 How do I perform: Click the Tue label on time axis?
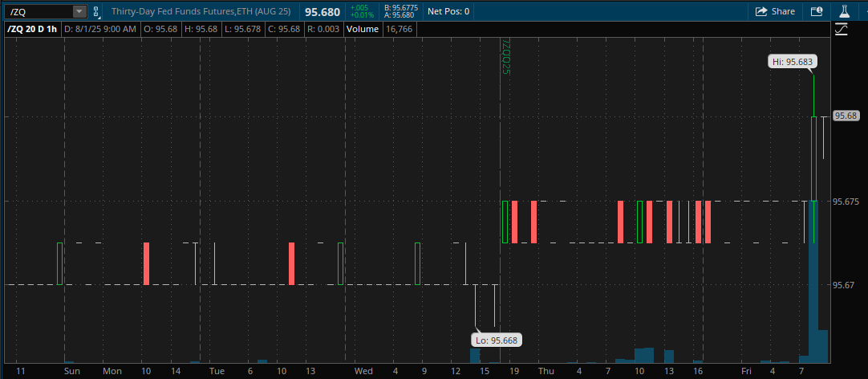[x=217, y=371]
